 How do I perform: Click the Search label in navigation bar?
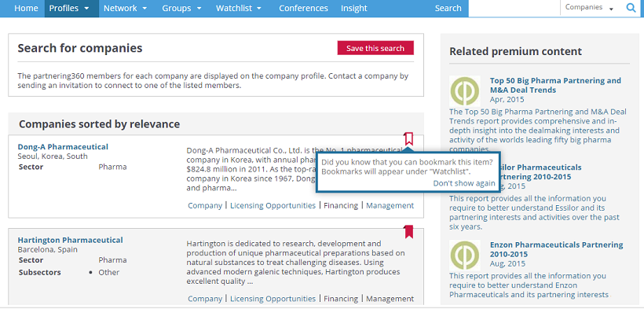(x=448, y=8)
